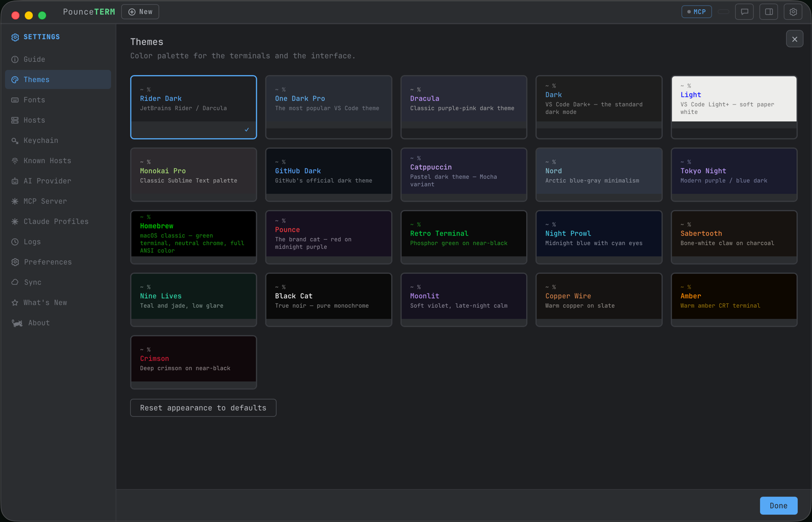This screenshot has width=812, height=522.
Task: Open the Preferences section
Action: pyautogui.click(x=58, y=262)
